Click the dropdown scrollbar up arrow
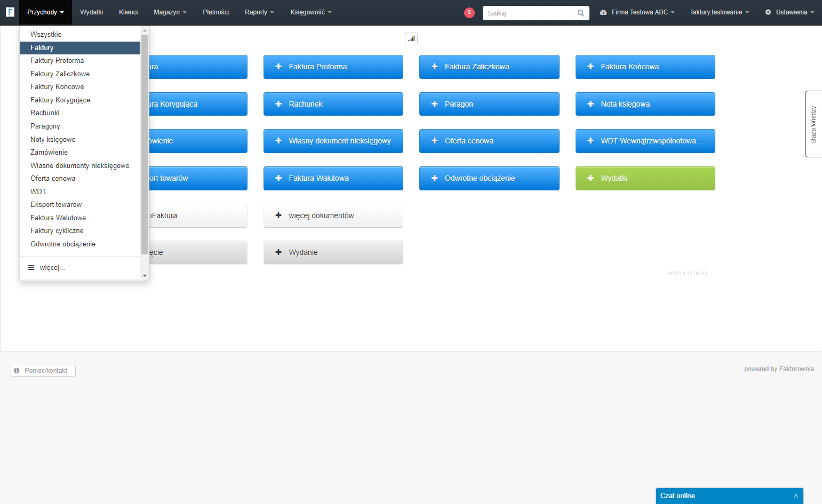Screen dimensions: 822x504 click(x=145, y=30)
